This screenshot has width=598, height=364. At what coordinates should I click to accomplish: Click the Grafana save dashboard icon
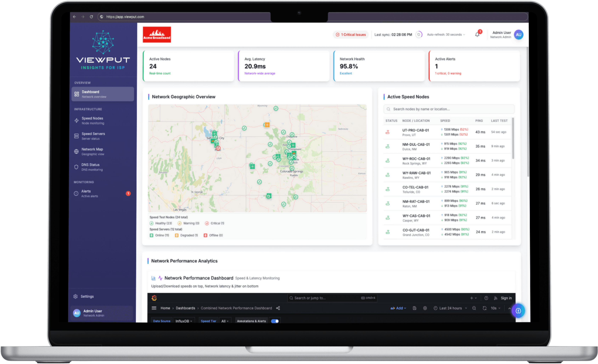pos(414,308)
